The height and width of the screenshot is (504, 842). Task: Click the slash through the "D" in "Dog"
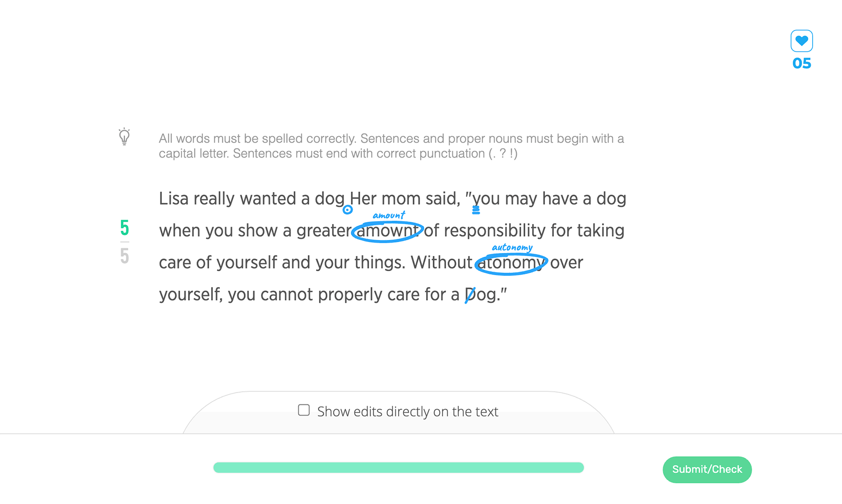[x=470, y=295]
